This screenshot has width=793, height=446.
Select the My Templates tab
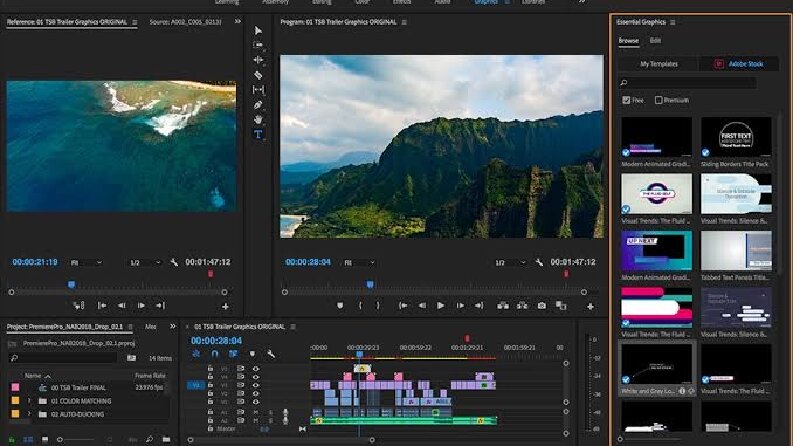[659, 64]
